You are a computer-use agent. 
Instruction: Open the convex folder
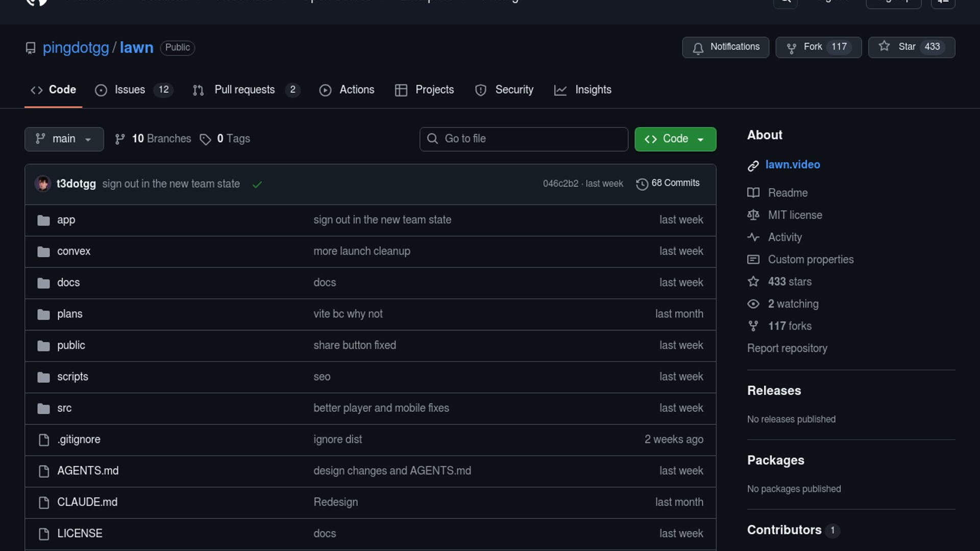pyautogui.click(x=73, y=251)
